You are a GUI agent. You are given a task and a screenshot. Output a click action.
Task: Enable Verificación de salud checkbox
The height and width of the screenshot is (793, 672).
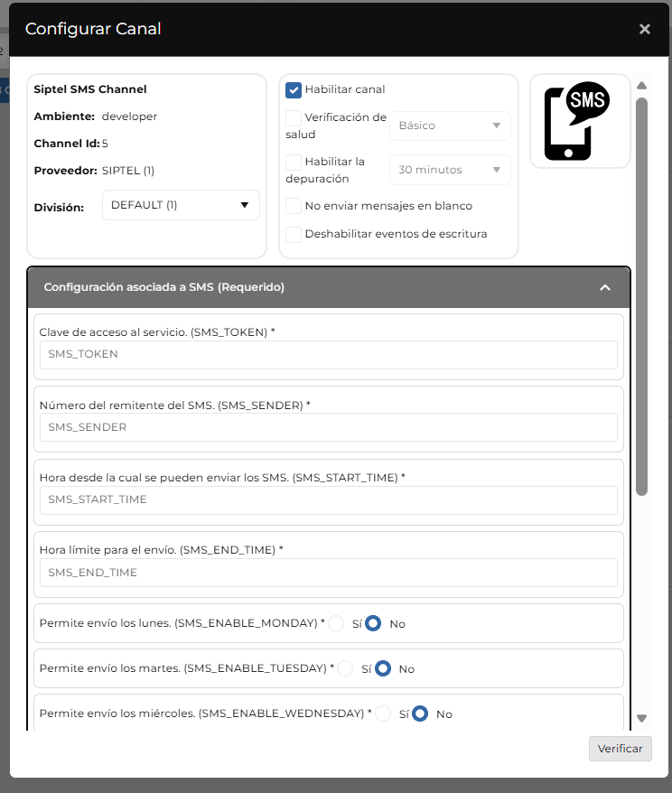(x=294, y=117)
